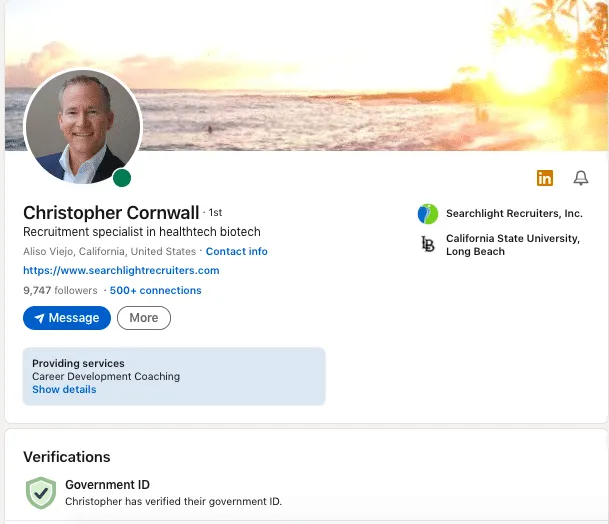Open California State University, Long Beach page
The width and height of the screenshot is (609, 524).
513,245
